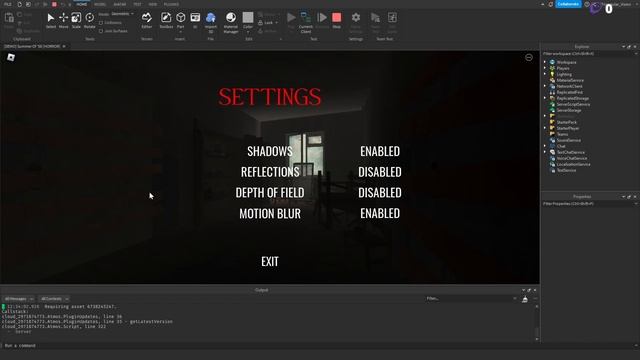Choose the Scale tool
Image resolution: width=640 pixels, height=360 pixels.
click(76, 20)
